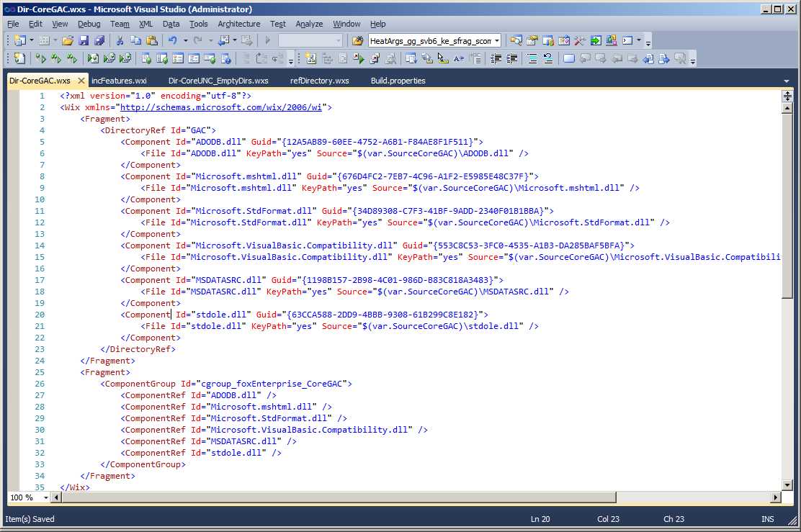Click the horizontal scrollbar right arrow
Image resolution: width=801 pixels, height=532 pixels.
776,497
